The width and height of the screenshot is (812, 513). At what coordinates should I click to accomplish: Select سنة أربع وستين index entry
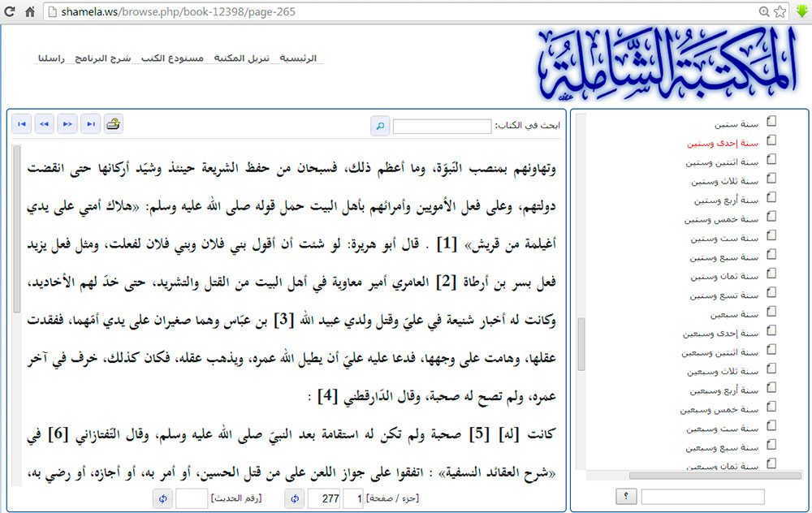tap(726, 200)
